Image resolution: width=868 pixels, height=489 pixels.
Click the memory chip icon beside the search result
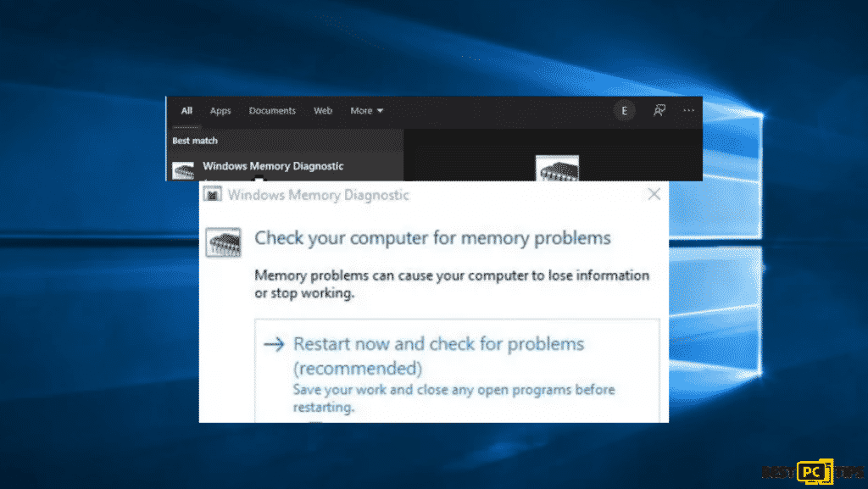pos(183,170)
